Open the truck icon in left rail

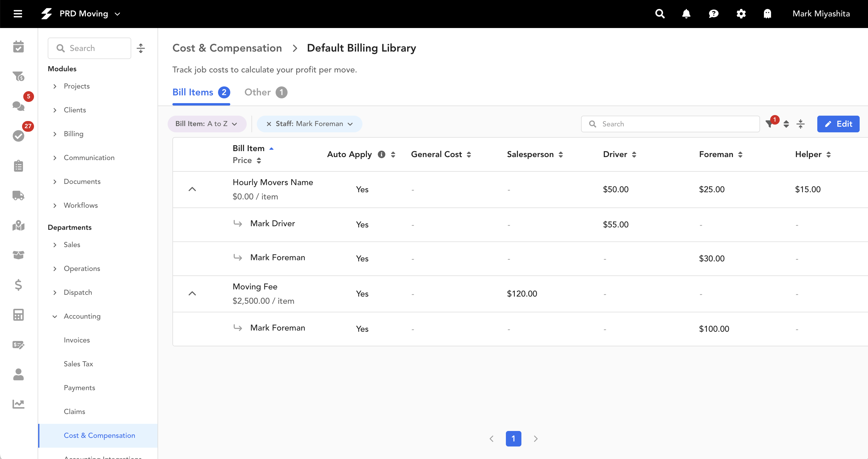tap(18, 196)
